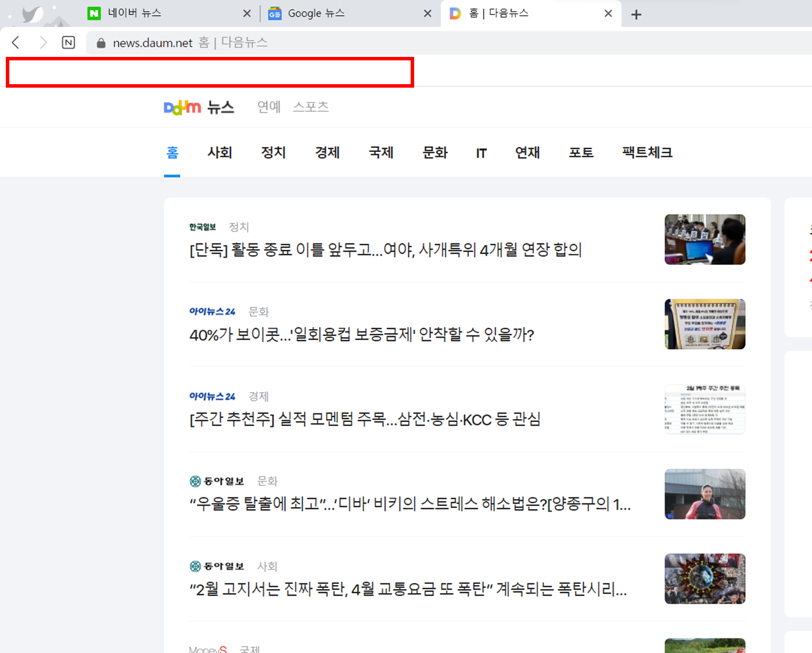
Task: Click the 동아일보 logo above 우울증 article
Action: (217, 481)
